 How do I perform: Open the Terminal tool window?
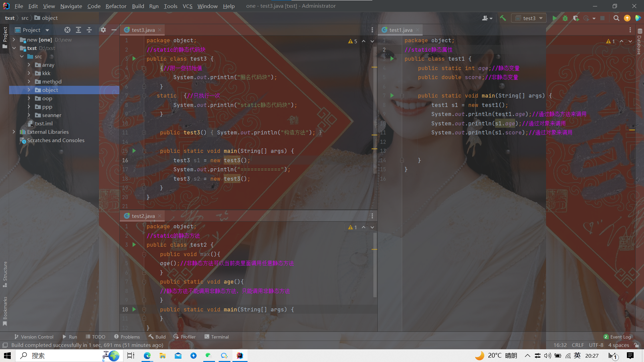pyautogui.click(x=217, y=337)
